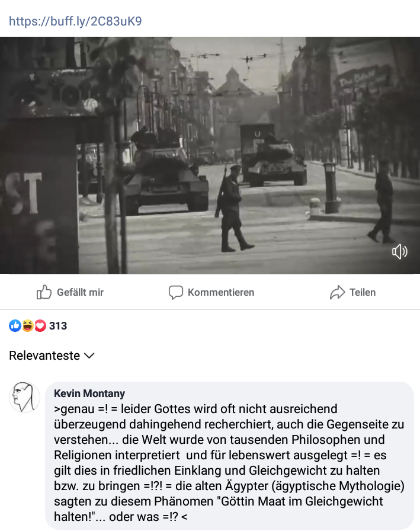Viewport: 420px width, 531px height.
Task: Click the speech bubble comment icon
Action: (x=176, y=292)
